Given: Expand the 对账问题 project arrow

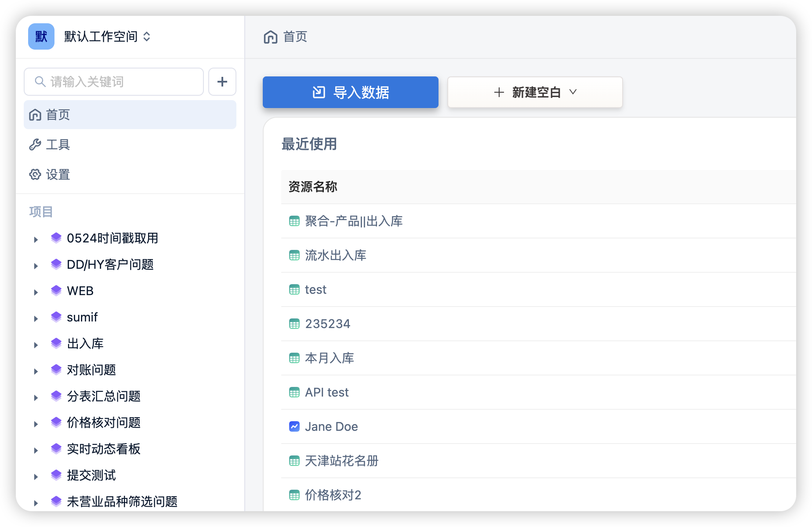Looking at the screenshot, I should click(36, 371).
